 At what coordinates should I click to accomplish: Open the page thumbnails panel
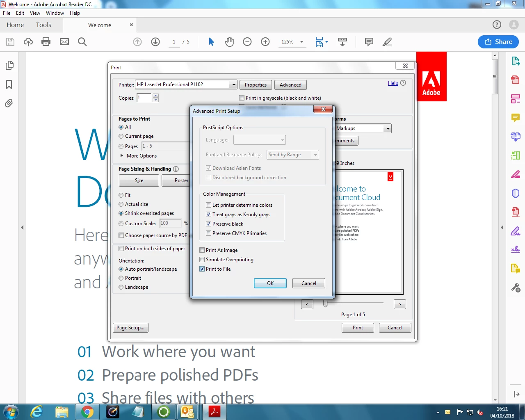(x=9, y=65)
